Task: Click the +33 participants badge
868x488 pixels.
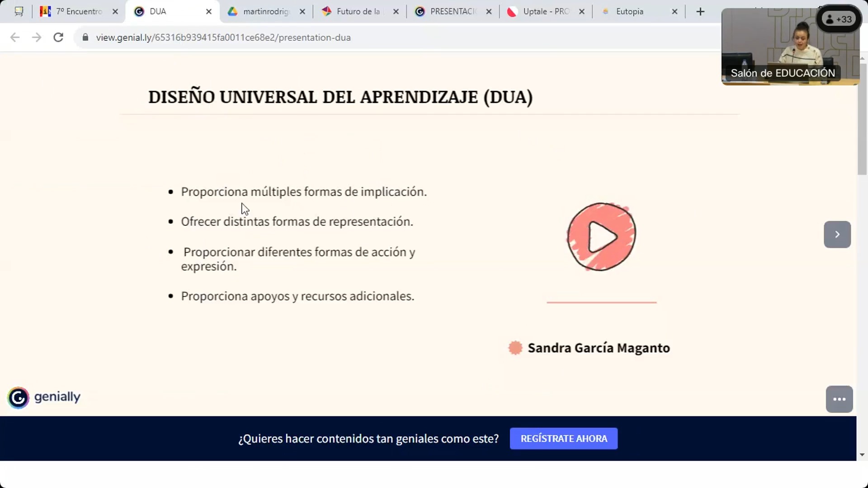Action: coord(839,19)
